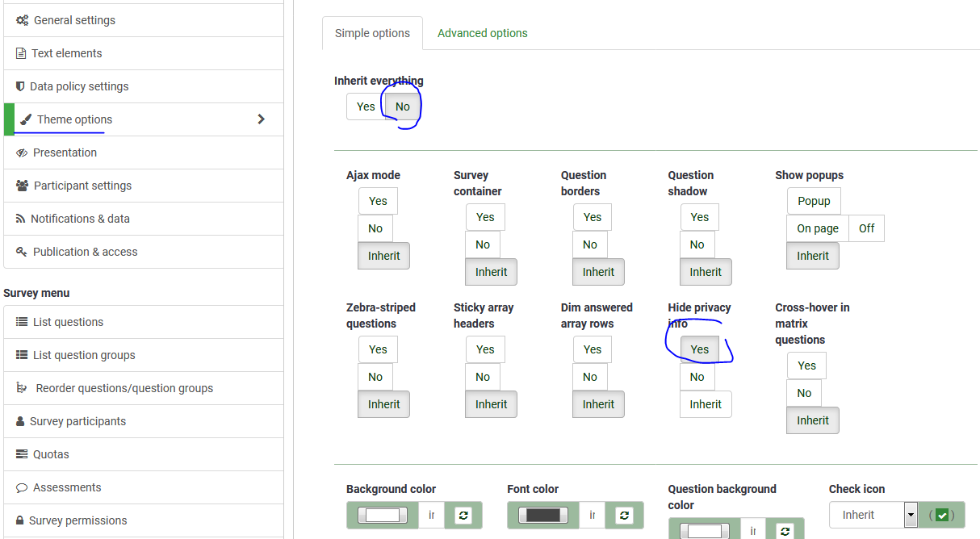This screenshot has width=980, height=539.
Task: Set Show popups to On page
Action: point(817,228)
